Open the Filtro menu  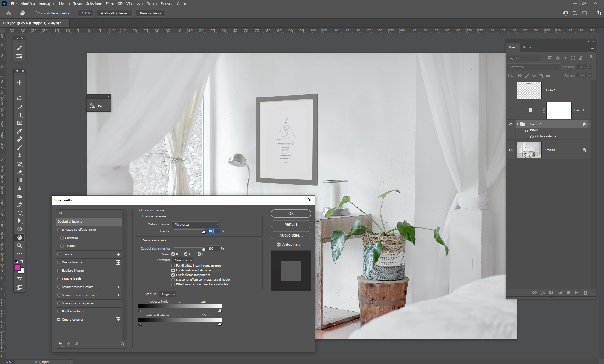[110, 4]
